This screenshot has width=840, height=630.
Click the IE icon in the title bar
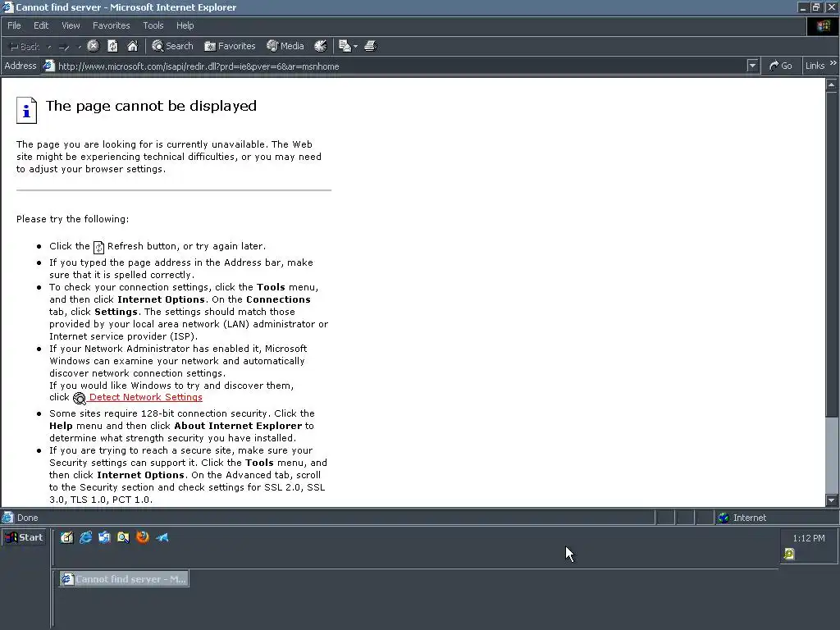7,7
